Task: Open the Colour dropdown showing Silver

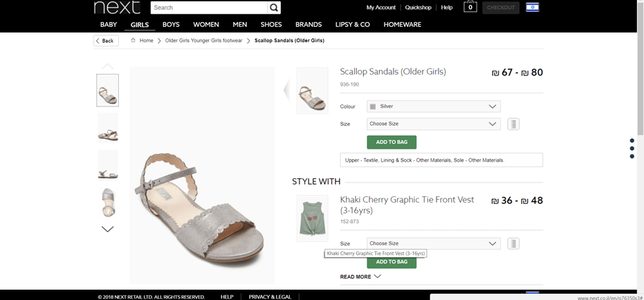Action: 433,106
